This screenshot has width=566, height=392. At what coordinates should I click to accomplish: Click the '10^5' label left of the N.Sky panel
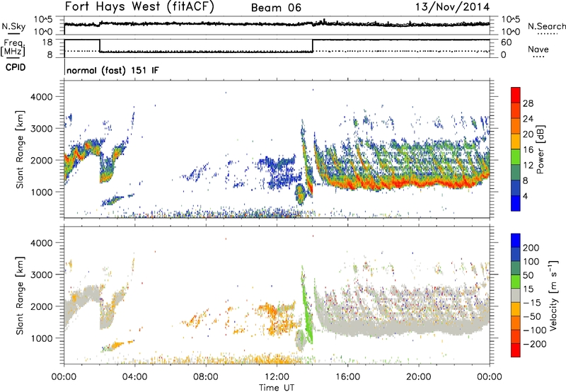(x=43, y=20)
